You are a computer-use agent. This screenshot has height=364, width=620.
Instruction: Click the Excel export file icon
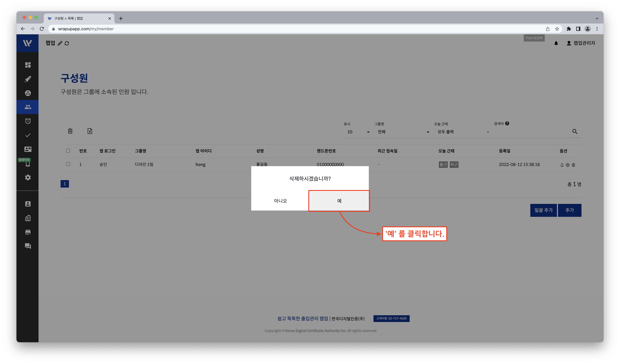click(90, 131)
